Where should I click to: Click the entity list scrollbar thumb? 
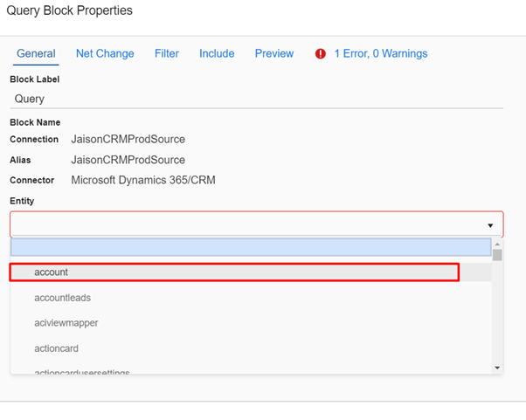(x=497, y=255)
